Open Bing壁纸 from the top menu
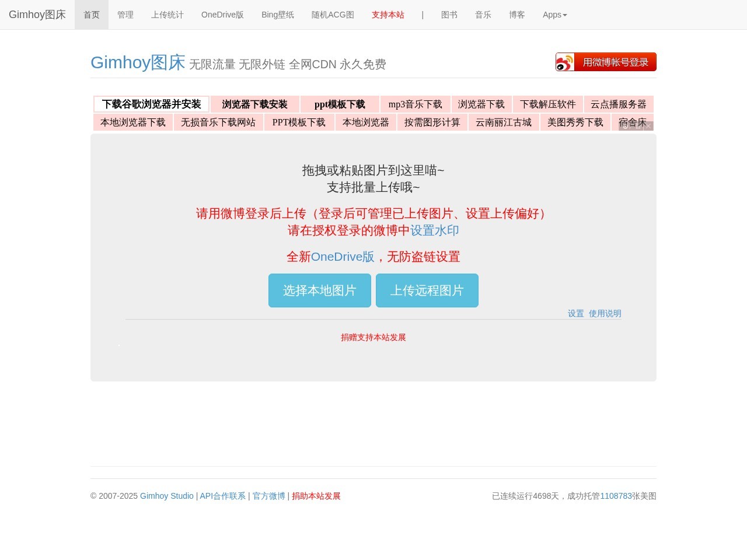Screen dimensions: 747x560 tap(278, 15)
